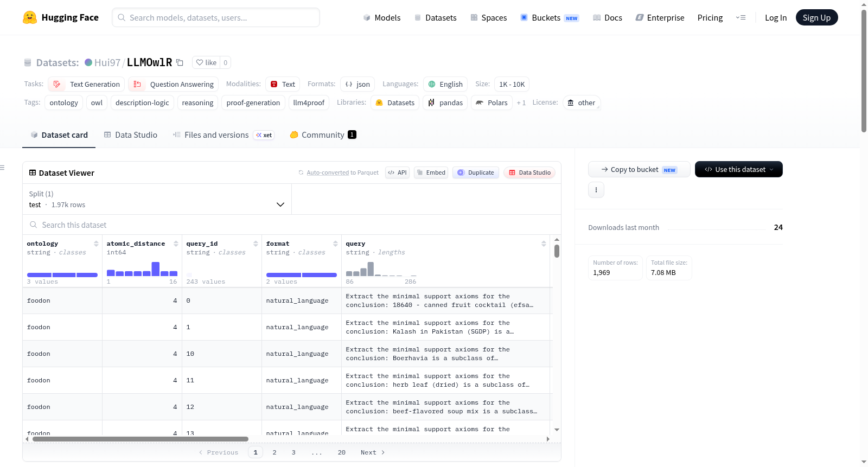
Task: Click the Text Generation task tag
Action: point(86,84)
